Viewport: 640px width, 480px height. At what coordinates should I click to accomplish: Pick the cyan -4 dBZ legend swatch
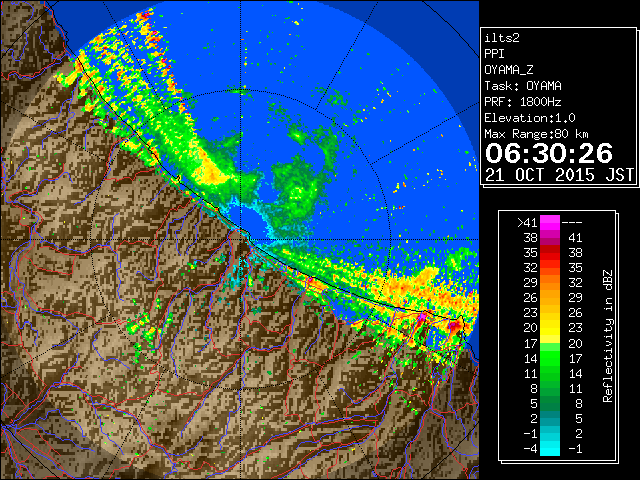coord(550,449)
